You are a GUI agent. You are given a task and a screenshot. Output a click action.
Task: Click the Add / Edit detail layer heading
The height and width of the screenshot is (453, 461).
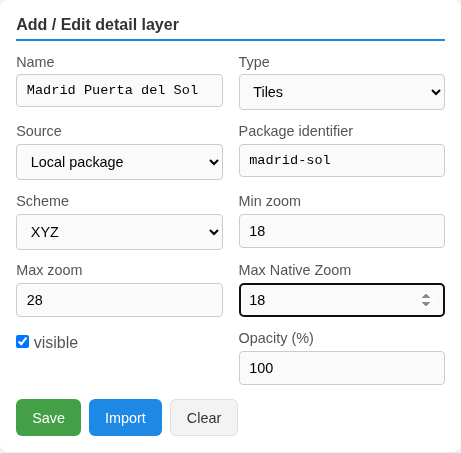(x=98, y=24)
